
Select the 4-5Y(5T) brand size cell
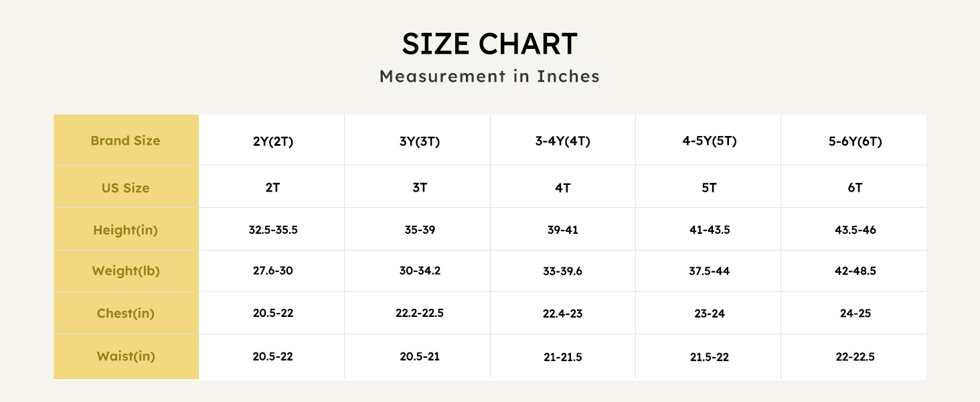click(708, 141)
